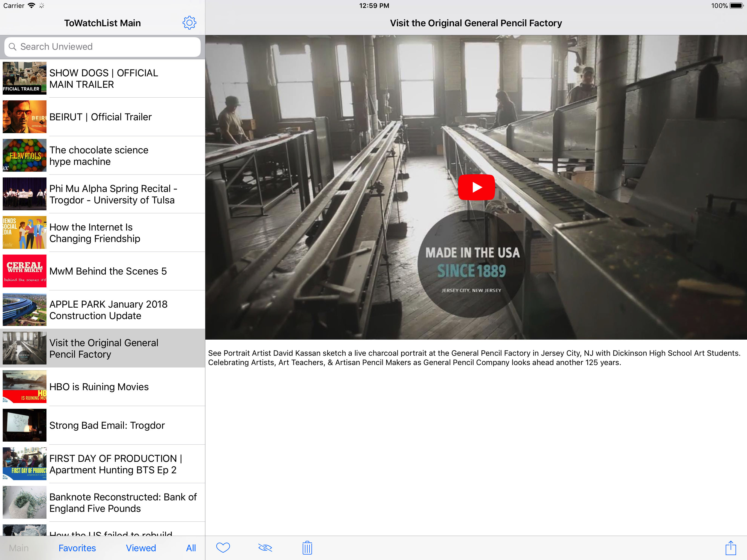Viewport: 747px width, 560px height.
Task: Click the HBO is Ruining Movies thumbnail
Action: [x=25, y=386]
